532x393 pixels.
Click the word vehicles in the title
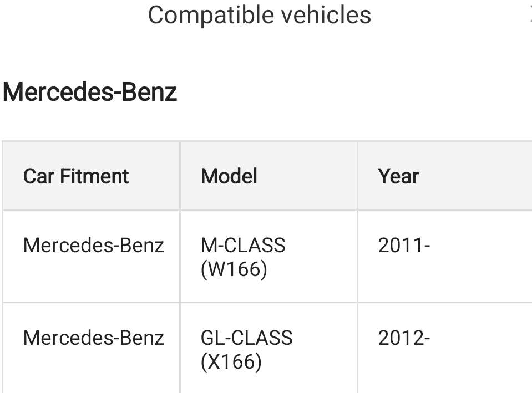coord(326,16)
